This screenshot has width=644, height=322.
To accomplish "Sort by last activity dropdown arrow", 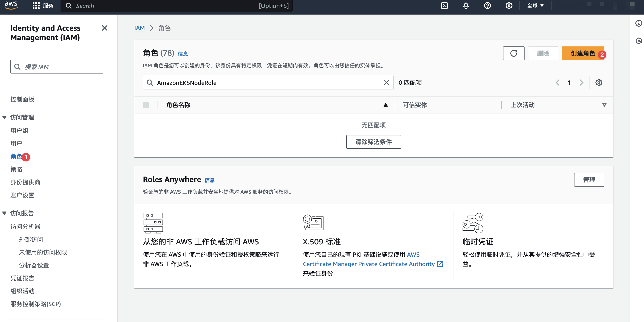I will [604, 105].
